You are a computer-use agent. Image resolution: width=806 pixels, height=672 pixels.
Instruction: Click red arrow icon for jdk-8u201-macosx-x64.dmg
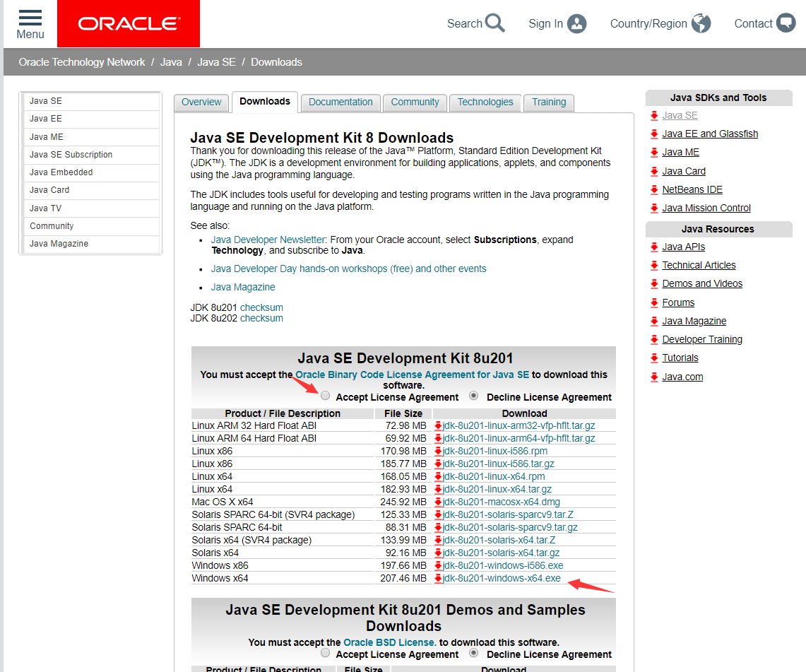pos(438,502)
